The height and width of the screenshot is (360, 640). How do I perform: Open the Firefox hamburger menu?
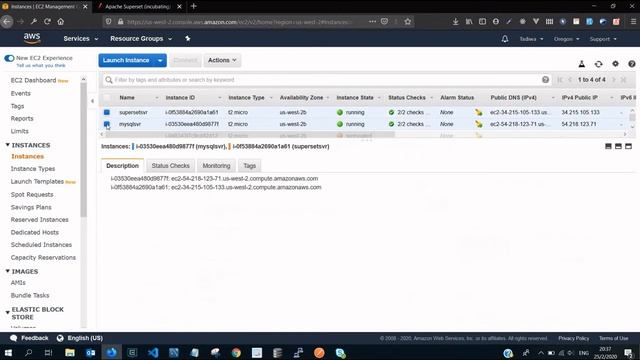click(633, 21)
